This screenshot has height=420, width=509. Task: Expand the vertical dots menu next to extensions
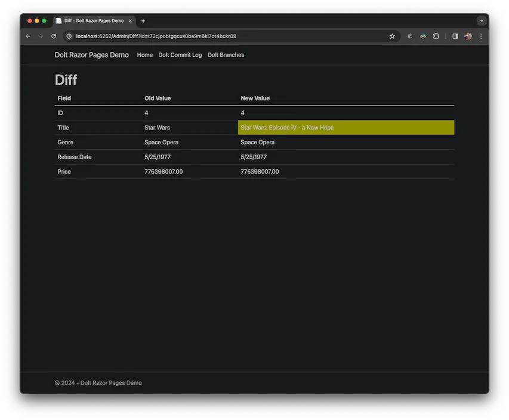(481, 36)
